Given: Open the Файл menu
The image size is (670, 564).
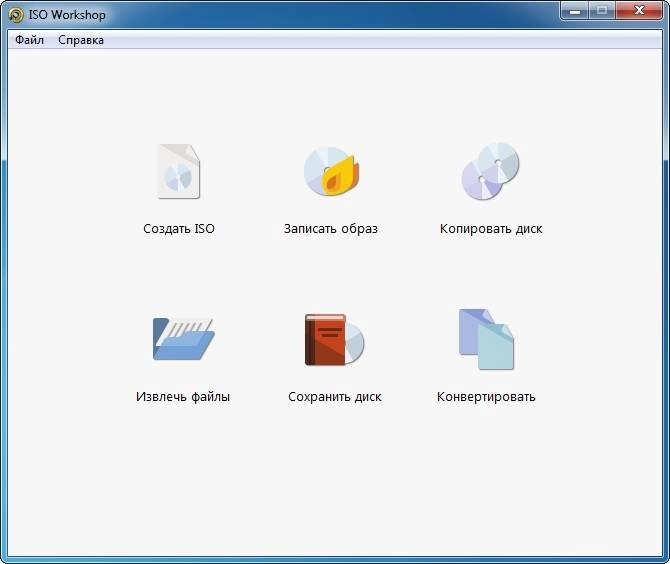Looking at the screenshot, I should [x=29, y=40].
